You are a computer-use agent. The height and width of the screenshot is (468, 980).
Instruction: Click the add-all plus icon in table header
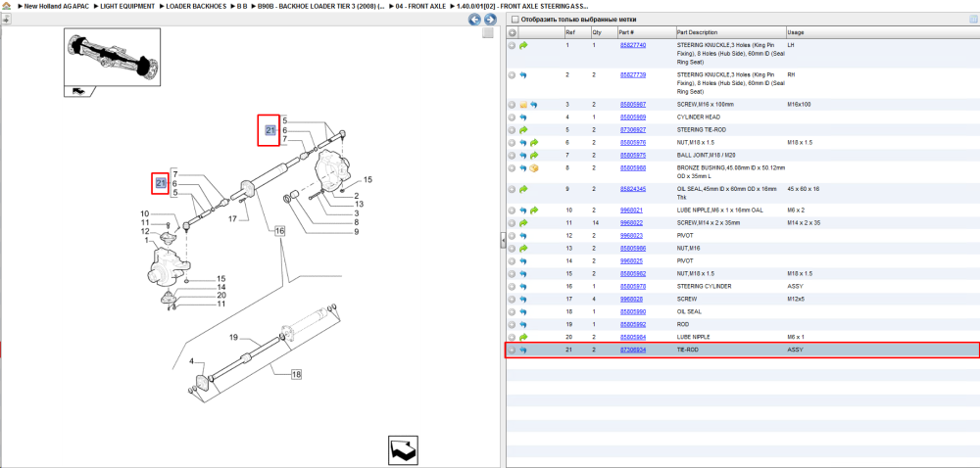(512, 32)
